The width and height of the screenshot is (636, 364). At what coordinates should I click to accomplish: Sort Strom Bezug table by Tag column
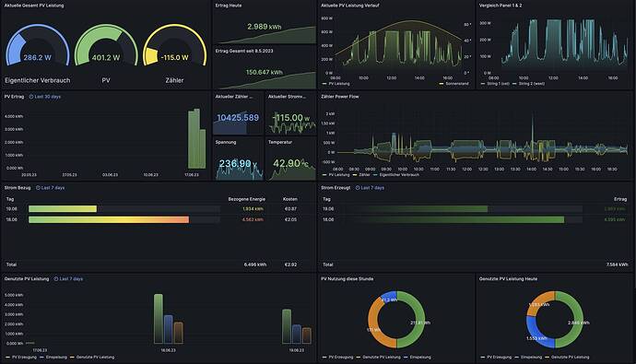10,199
